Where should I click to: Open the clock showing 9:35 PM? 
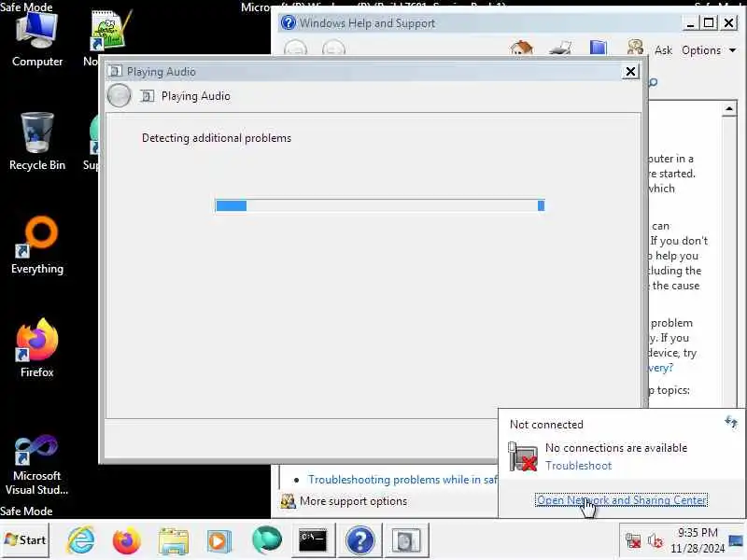[x=698, y=540]
